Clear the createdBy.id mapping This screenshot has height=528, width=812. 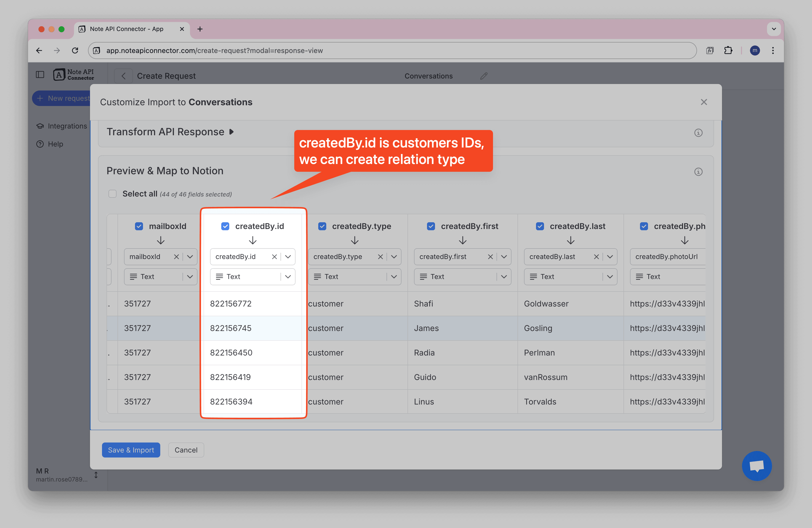tap(274, 256)
